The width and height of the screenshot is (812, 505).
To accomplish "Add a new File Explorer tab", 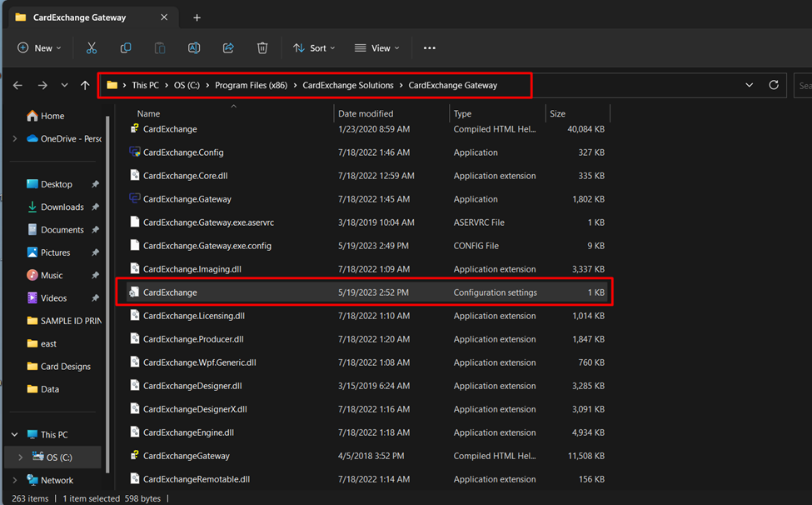I will [197, 17].
